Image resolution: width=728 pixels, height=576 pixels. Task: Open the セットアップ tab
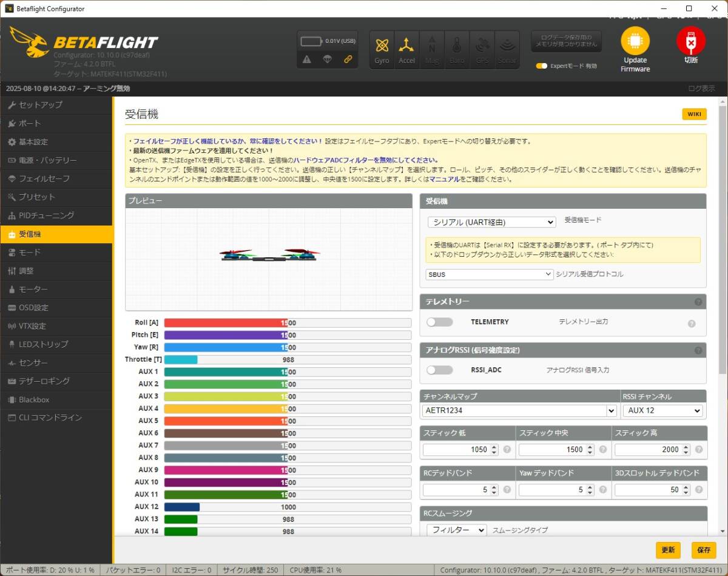(56, 105)
